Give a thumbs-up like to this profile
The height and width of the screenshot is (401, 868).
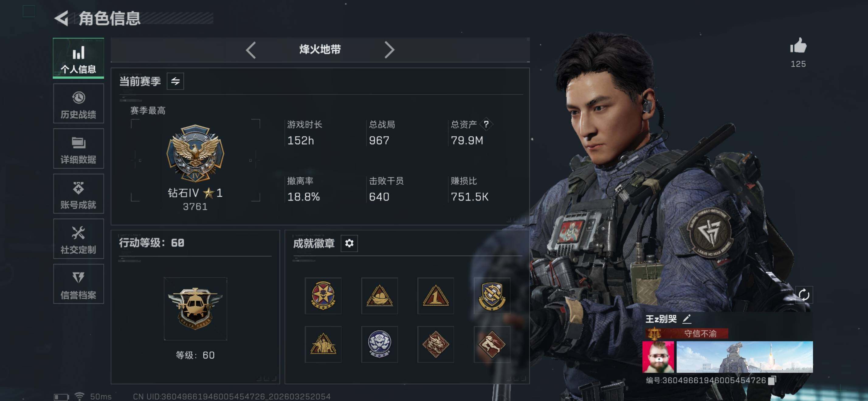(x=798, y=46)
